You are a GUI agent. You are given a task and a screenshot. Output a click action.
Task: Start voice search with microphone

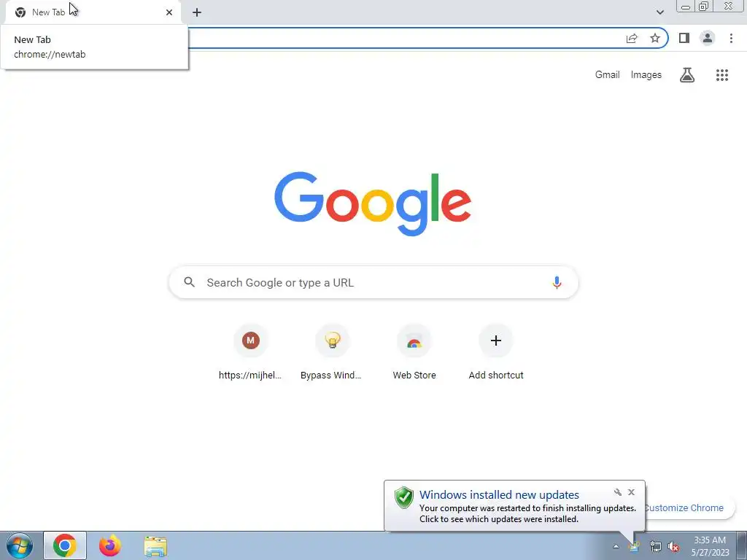pos(557,282)
